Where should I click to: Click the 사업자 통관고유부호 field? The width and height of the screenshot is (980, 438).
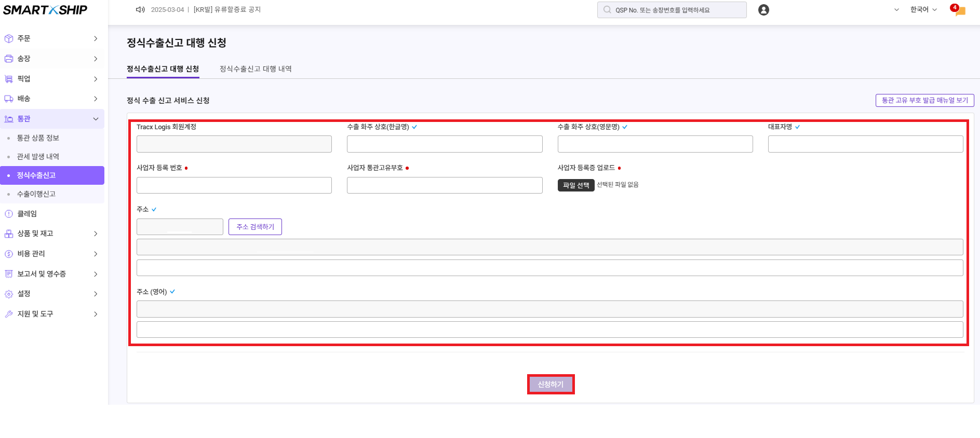445,185
